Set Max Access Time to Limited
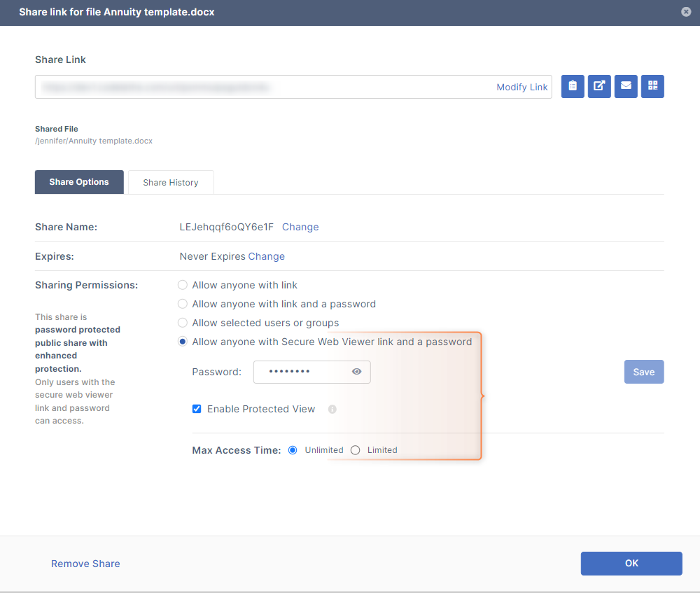 356,450
